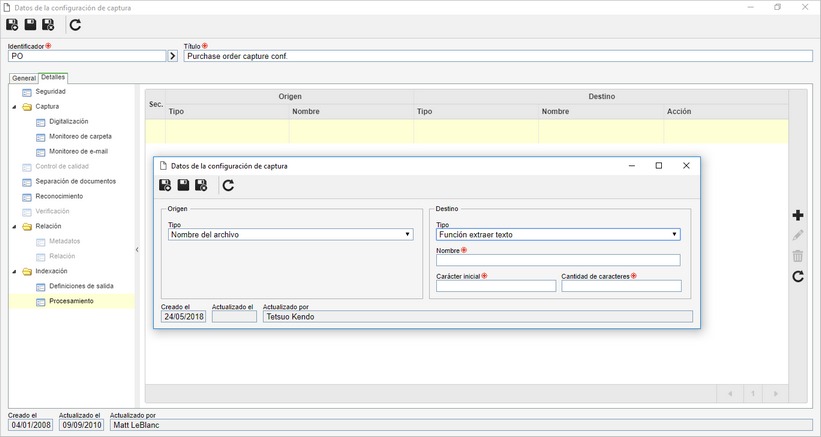Click the Seguridad item icon in tree
821x437 pixels.
pos(27,93)
